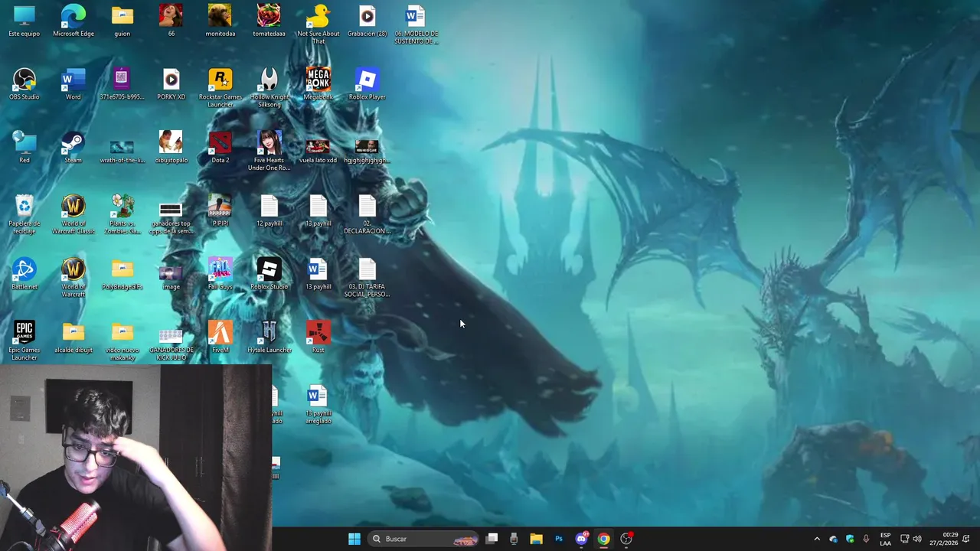Launch Roblox Player
980x551 pixels.
[x=367, y=84]
